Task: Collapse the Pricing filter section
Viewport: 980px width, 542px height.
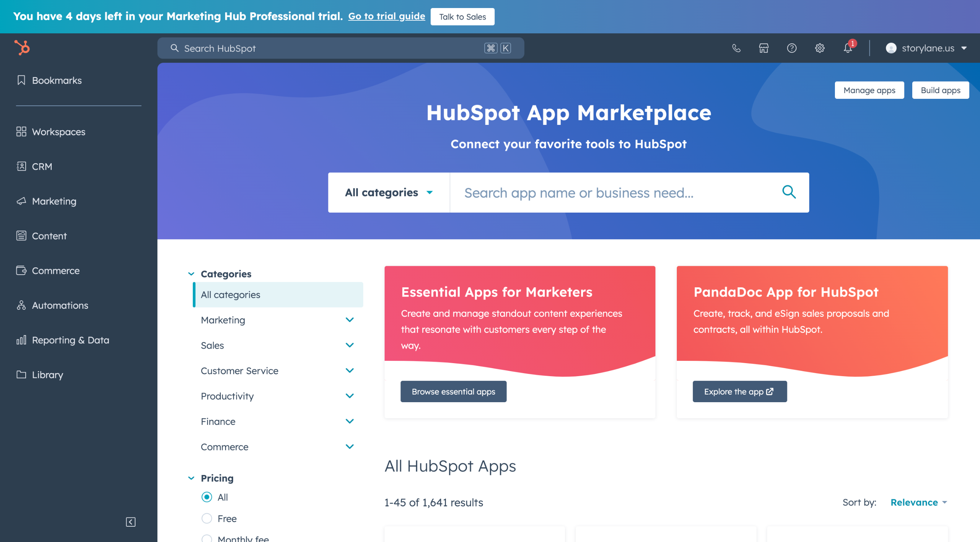Action: [191, 478]
